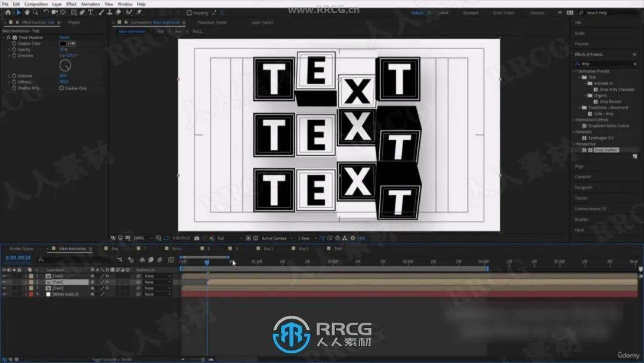Hide the White Solid 2 layer
Image resolution: width=644 pixels, height=363 pixels.
tap(4, 294)
